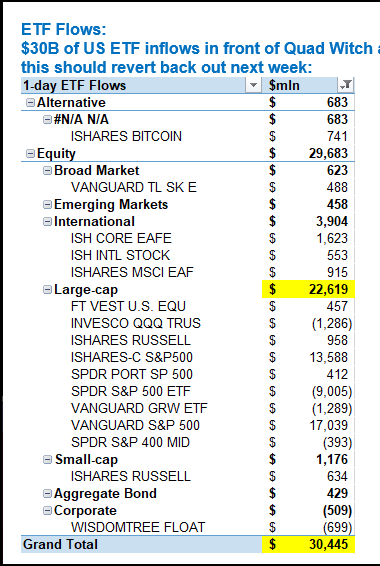380x566 pixels.
Task: Select the VANGUARD S&P 500 row
Action: [x=188, y=425]
